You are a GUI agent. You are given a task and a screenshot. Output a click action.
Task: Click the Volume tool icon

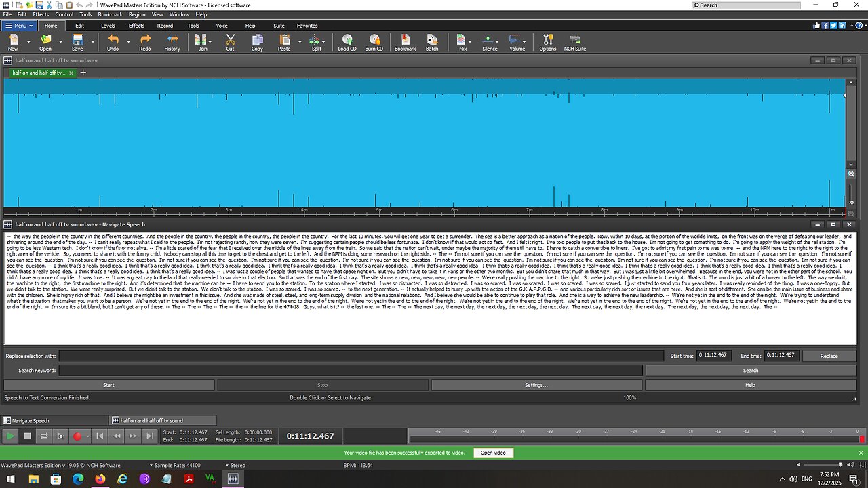(x=517, y=42)
